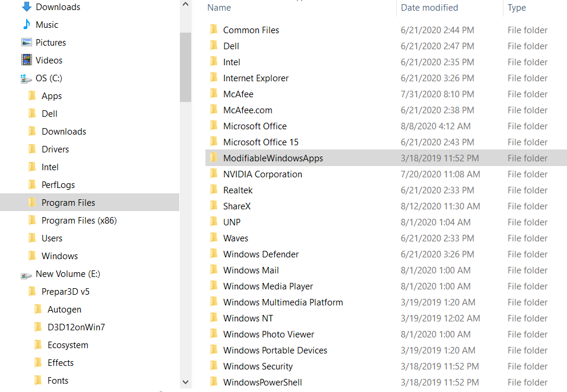Select the Dell folder in file list

pyautogui.click(x=231, y=46)
